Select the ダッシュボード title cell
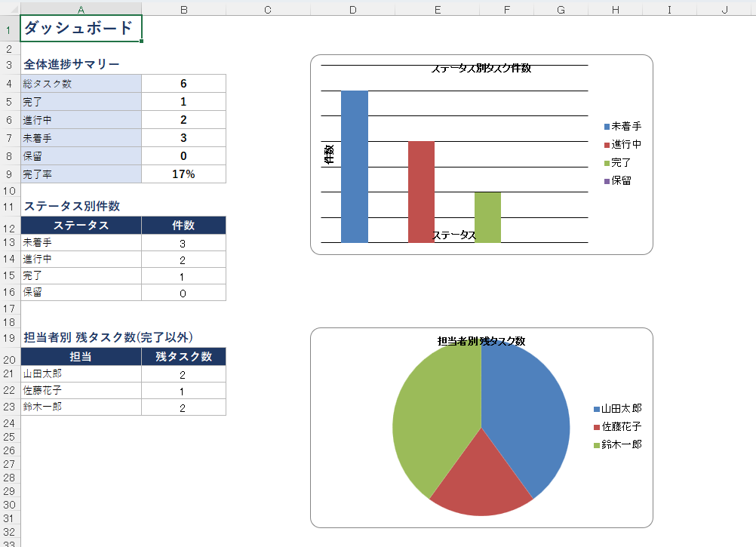756x547 pixels. click(x=81, y=29)
